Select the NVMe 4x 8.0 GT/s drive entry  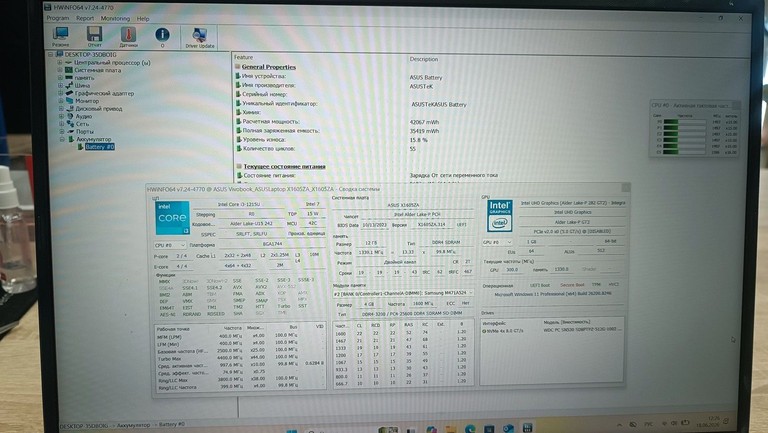tap(503, 331)
